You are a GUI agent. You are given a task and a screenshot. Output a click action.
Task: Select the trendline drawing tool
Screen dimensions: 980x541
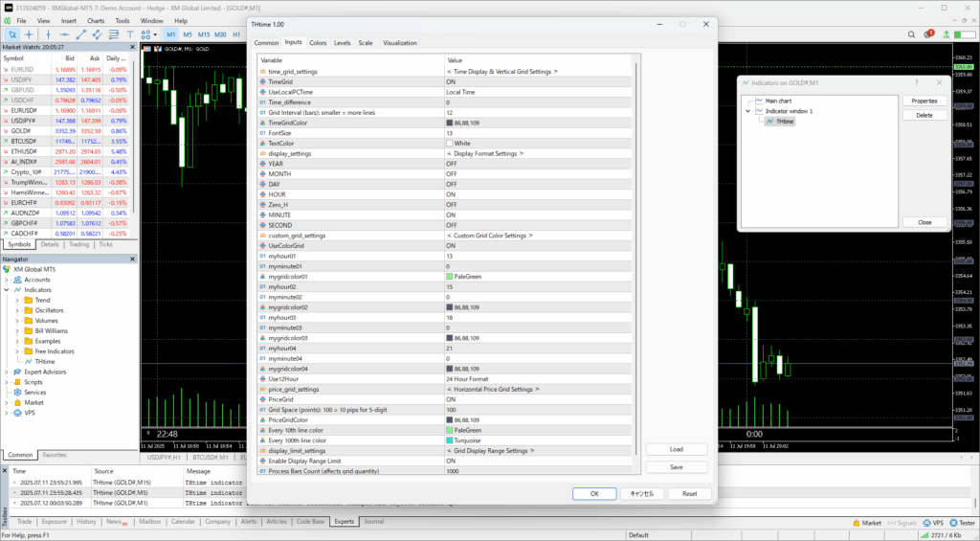pyautogui.click(x=80, y=34)
